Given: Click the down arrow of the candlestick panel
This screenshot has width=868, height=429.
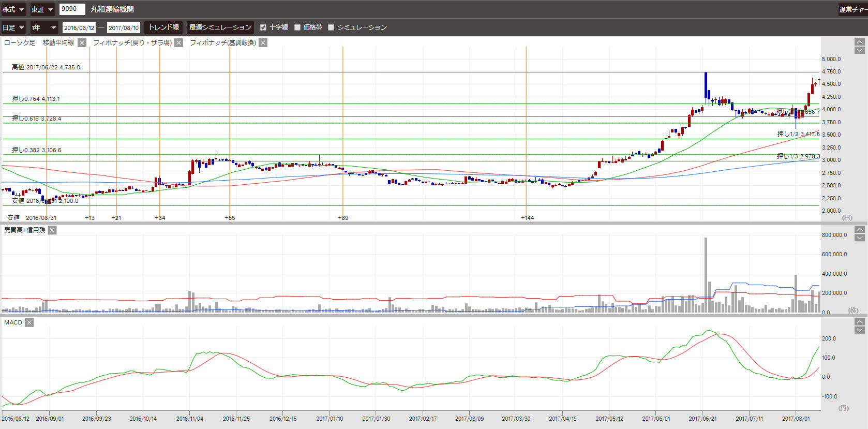Looking at the screenshot, I should click(x=859, y=50).
